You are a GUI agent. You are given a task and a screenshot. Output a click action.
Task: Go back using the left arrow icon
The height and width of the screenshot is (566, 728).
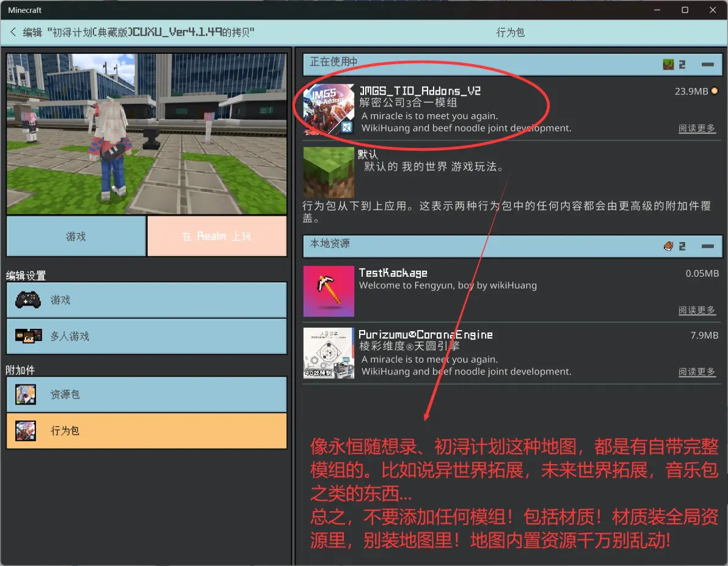pos(13,32)
